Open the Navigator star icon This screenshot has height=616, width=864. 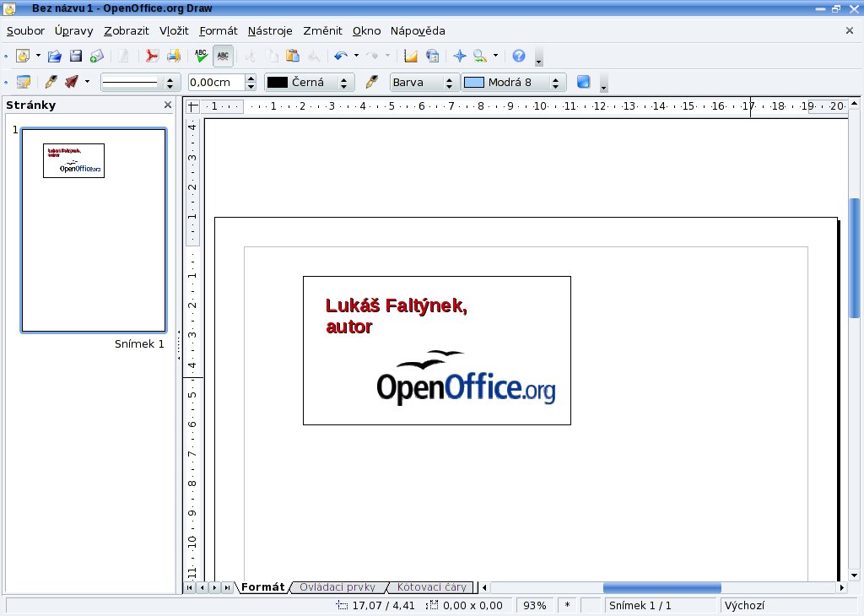point(460,56)
